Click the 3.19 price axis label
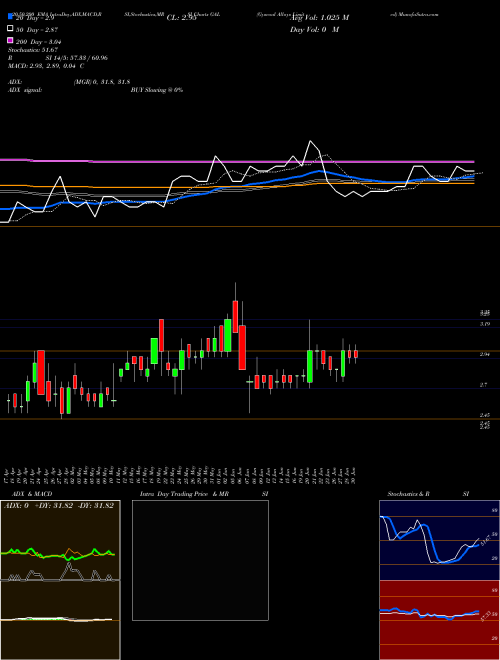 click(485, 324)
